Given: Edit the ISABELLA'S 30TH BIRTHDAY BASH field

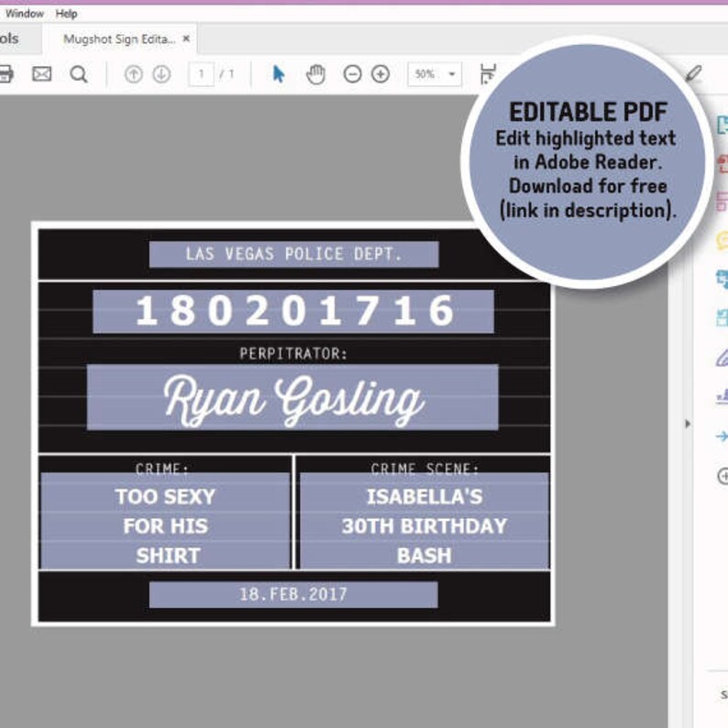Looking at the screenshot, I should [425, 521].
